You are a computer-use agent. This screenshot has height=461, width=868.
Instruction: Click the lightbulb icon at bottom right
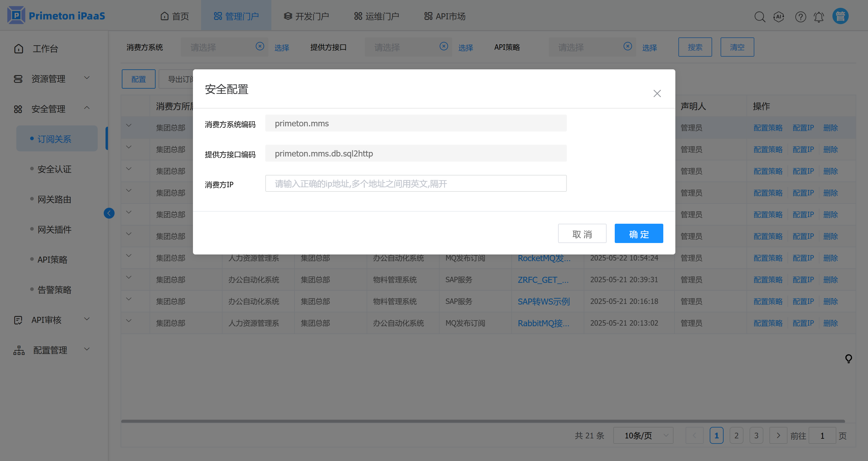(848, 358)
